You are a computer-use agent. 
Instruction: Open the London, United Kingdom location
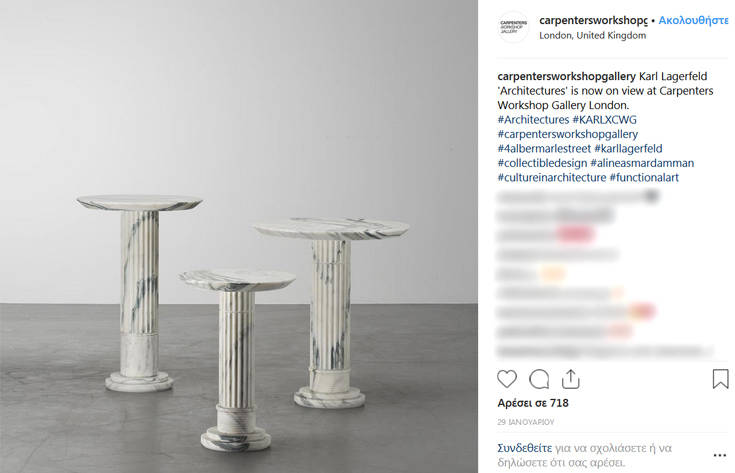click(592, 36)
